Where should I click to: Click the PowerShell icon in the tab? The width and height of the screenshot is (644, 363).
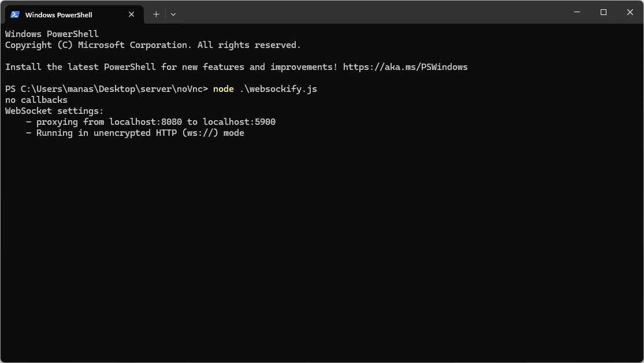(x=15, y=14)
